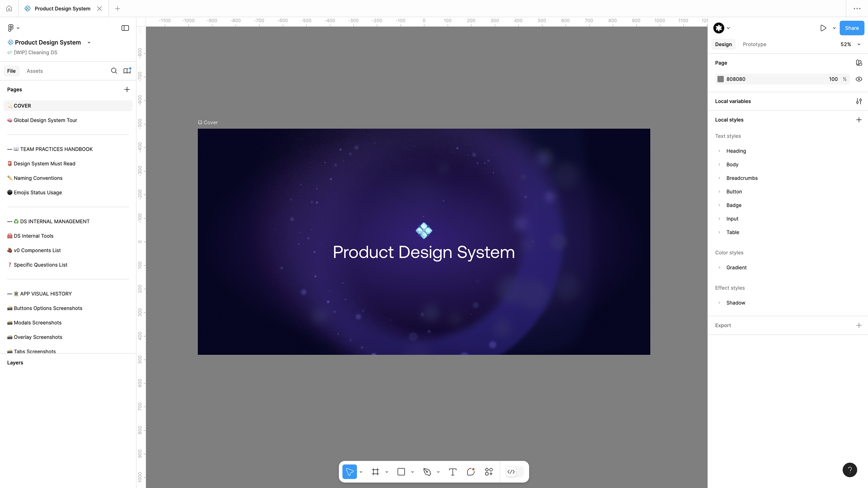
Task: Start a presentation with the play button
Action: coord(823,28)
